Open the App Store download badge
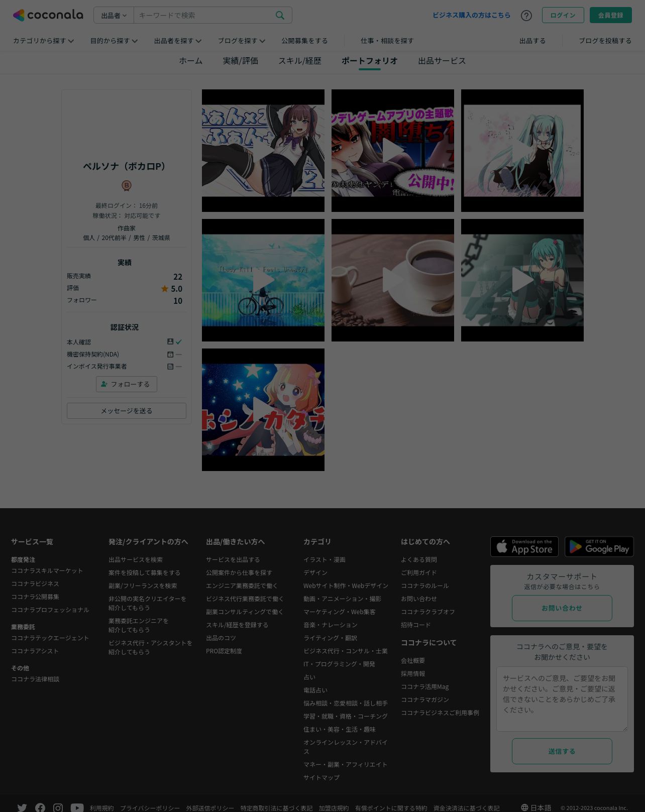This screenshot has height=812, width=645. [524, 547]
